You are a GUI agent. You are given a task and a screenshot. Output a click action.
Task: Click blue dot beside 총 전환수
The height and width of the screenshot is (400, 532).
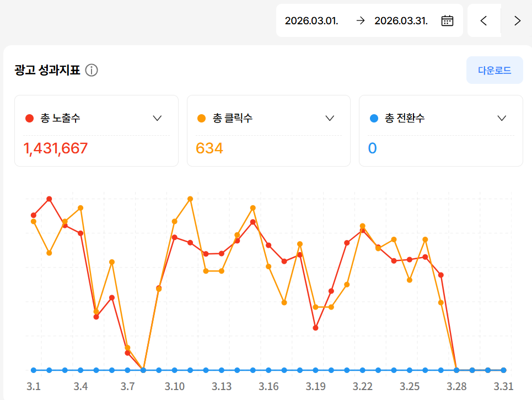(x=374, y=118)
